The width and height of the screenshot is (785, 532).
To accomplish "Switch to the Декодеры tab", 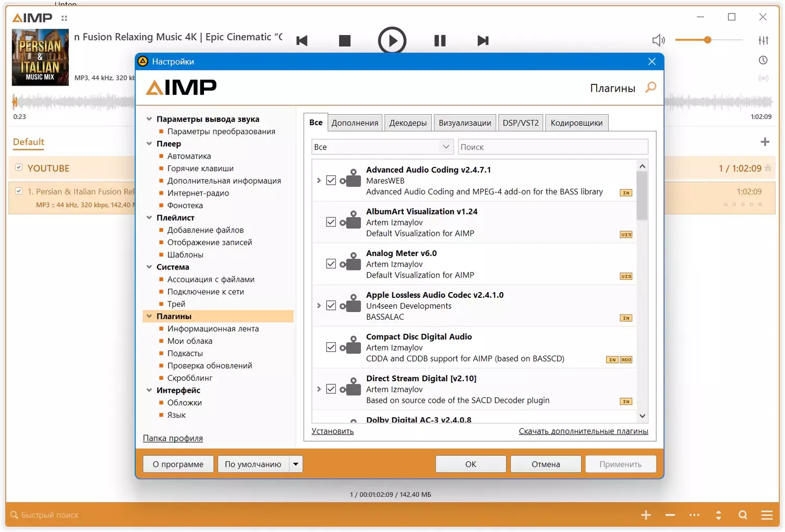I will click(x=408, y=123).
